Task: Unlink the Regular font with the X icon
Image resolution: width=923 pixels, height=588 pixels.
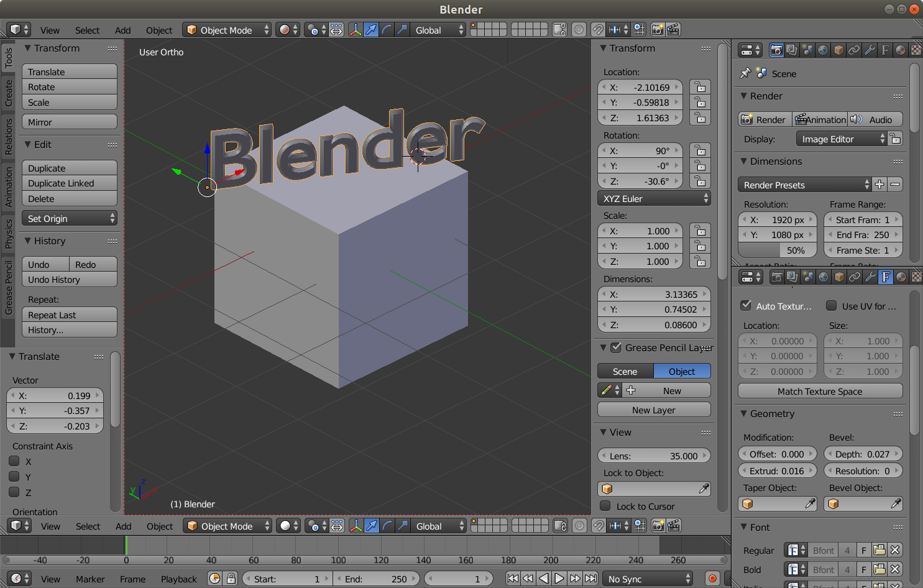Action: click(894, 550)
